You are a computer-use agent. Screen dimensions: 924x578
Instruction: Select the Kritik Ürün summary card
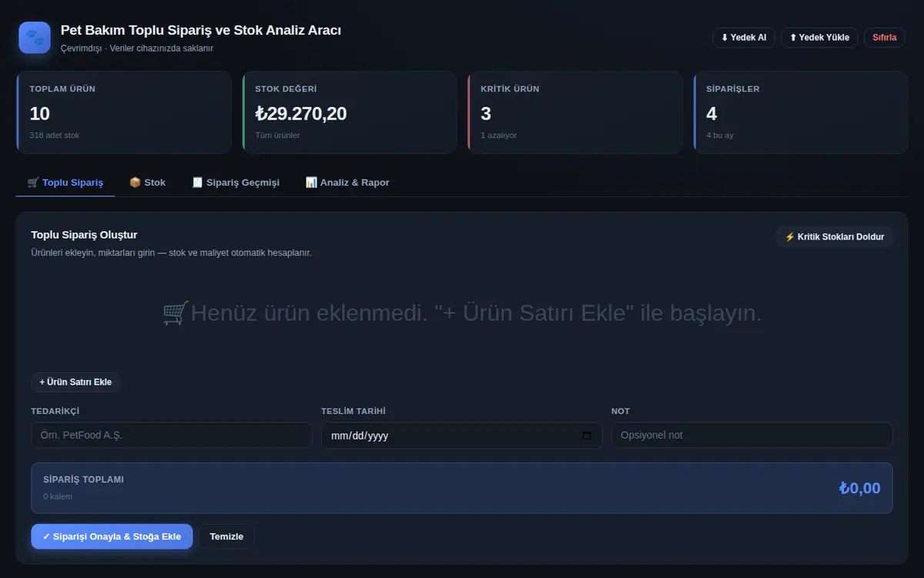tap(574, 113)
